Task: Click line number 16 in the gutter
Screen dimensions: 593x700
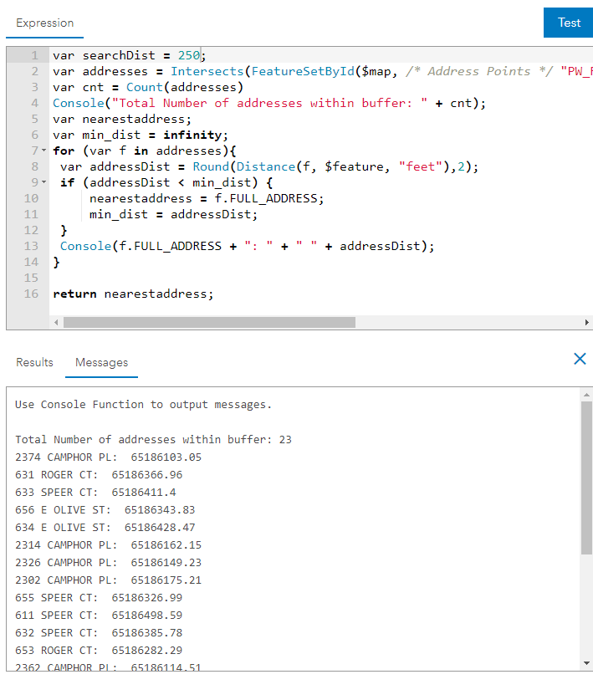Action: point(31,294)
